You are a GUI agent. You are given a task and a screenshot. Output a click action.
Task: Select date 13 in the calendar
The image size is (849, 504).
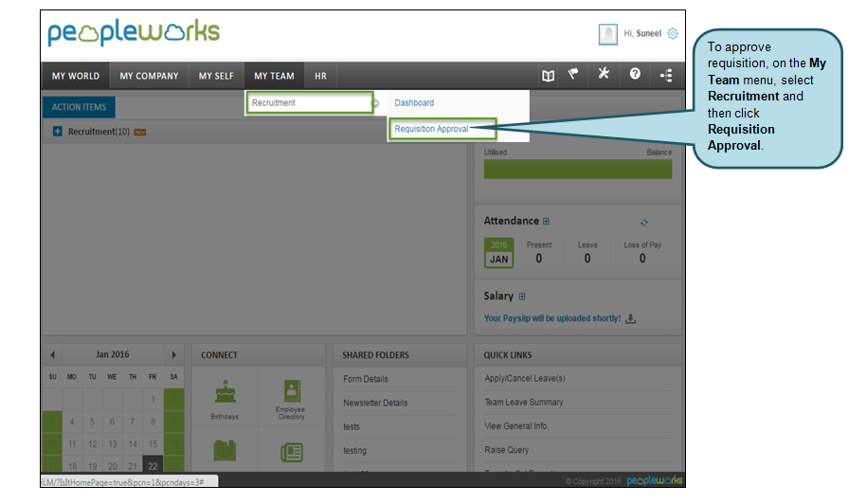(113, 444)
